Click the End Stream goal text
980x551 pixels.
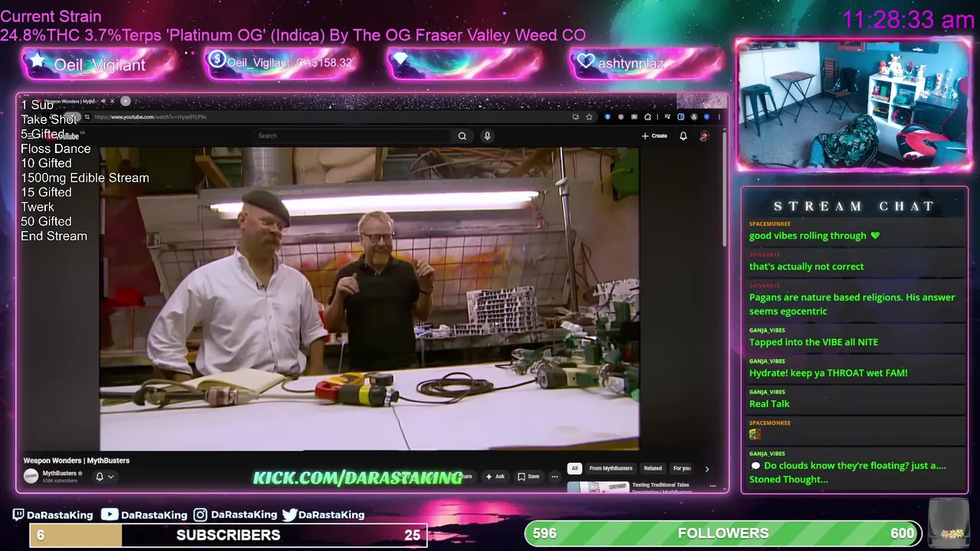(x=54, y=236)
